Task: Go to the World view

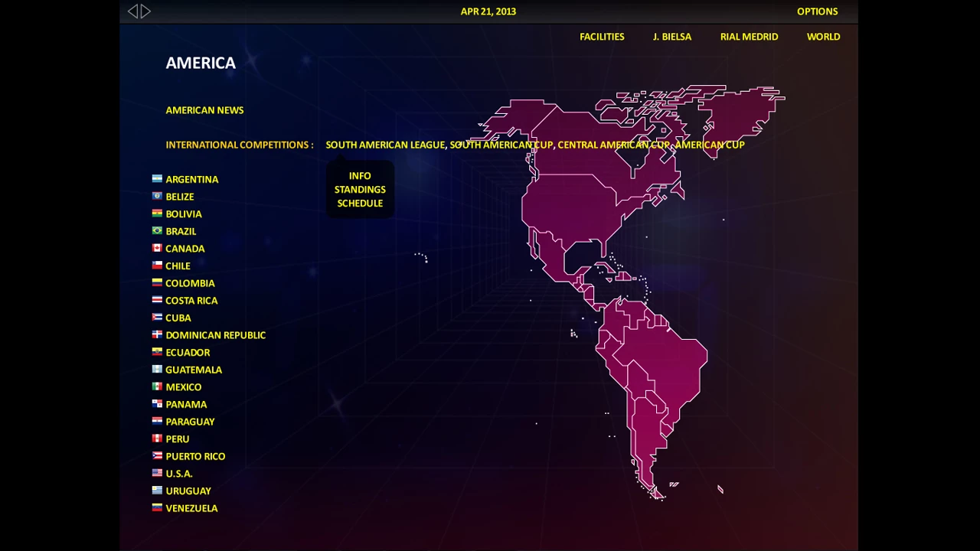Action: click(823, 37)
